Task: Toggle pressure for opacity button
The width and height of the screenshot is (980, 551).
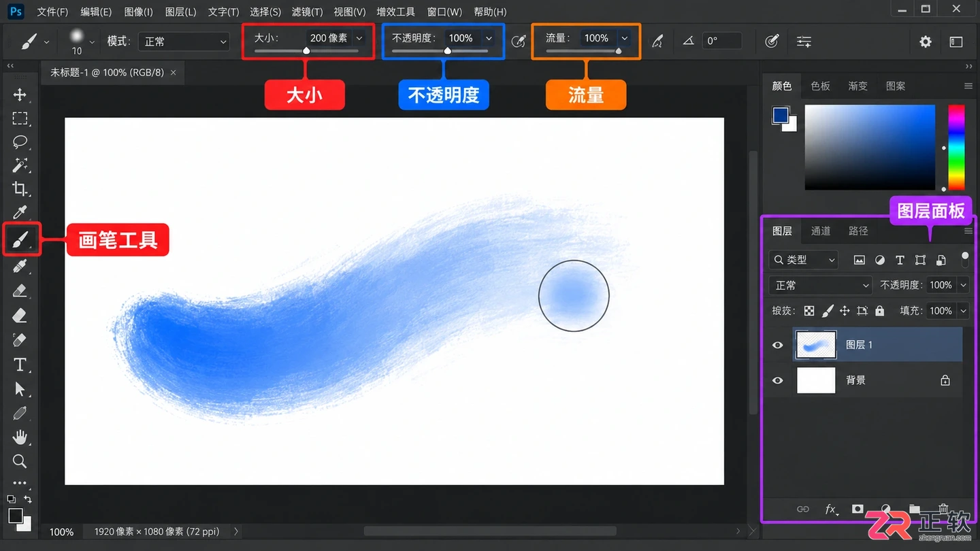Action: (519, 41)
